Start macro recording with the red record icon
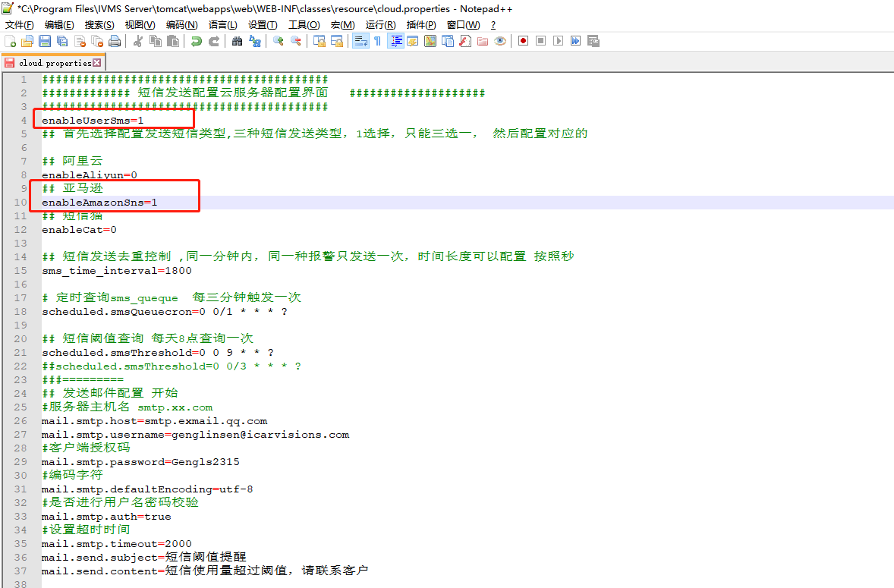This screenshot has height=588, width=894. [x=524, y=41]
